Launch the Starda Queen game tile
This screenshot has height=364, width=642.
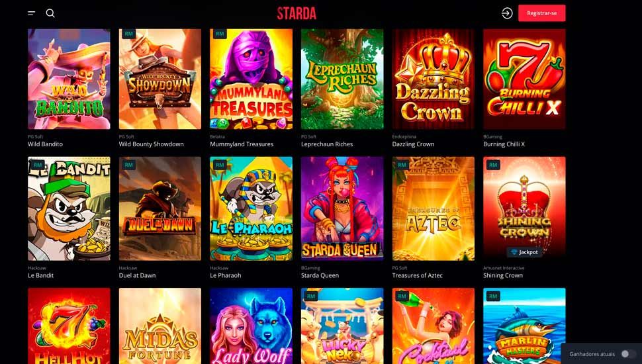[342, 208]
